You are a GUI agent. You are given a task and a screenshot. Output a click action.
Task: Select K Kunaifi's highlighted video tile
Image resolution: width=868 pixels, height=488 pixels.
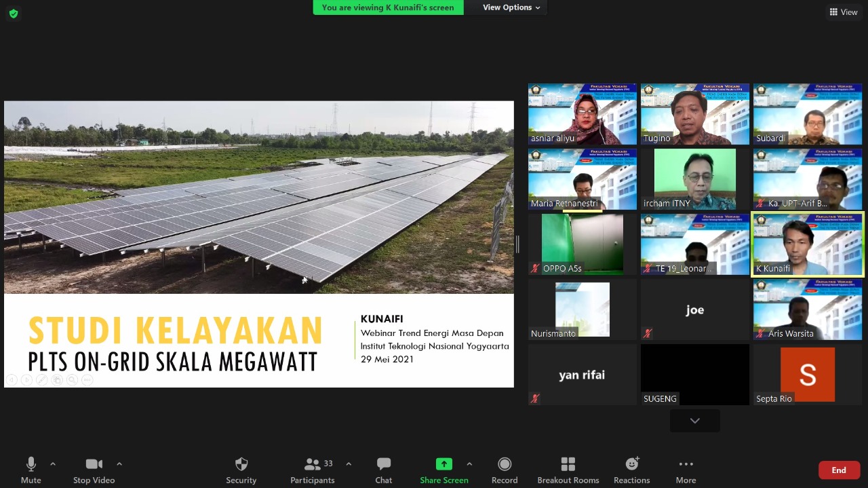807,244
